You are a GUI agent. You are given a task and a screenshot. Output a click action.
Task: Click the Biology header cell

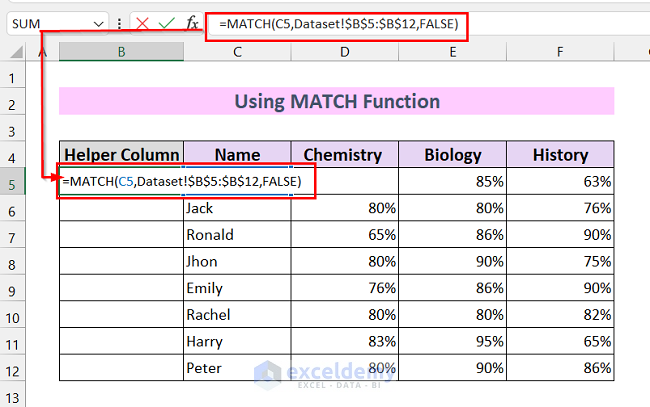click(x=453, y=154)
